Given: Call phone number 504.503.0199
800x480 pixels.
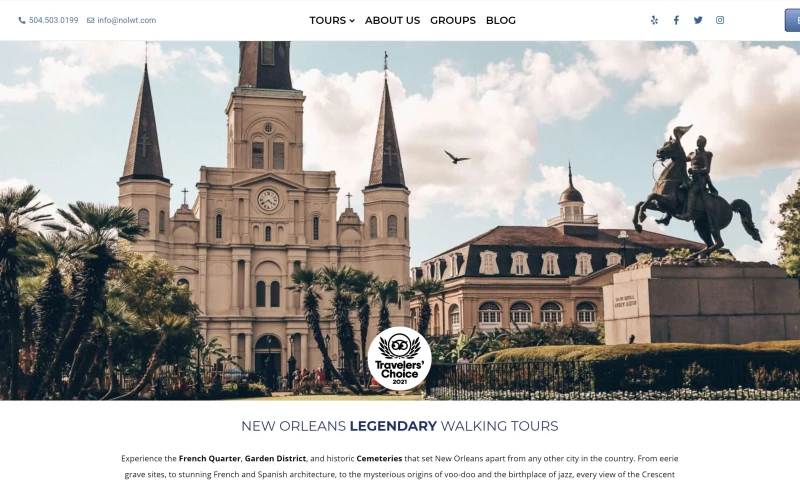Looking at the screenshot, I should 54,20.
